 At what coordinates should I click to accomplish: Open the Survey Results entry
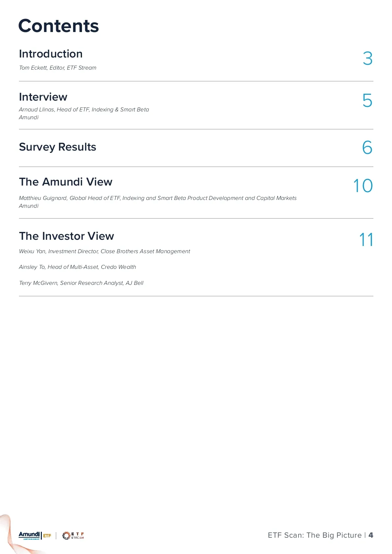[57, 147]
